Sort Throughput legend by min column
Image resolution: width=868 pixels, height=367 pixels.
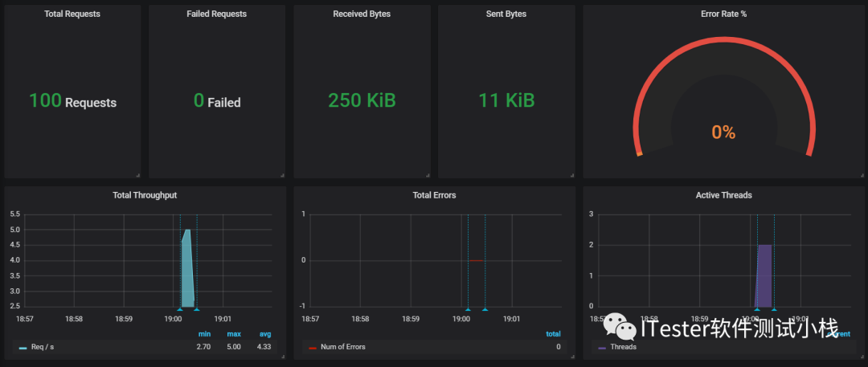204,334
